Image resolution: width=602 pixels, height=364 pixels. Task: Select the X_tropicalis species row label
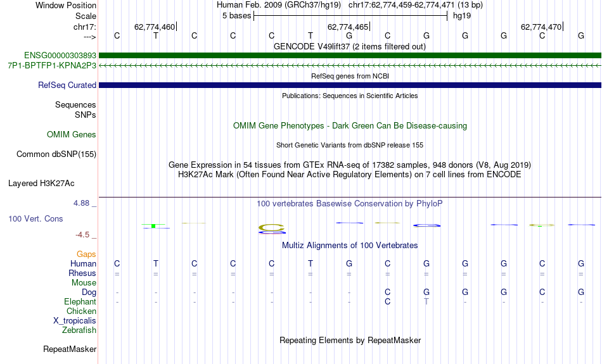coord(75,321)
